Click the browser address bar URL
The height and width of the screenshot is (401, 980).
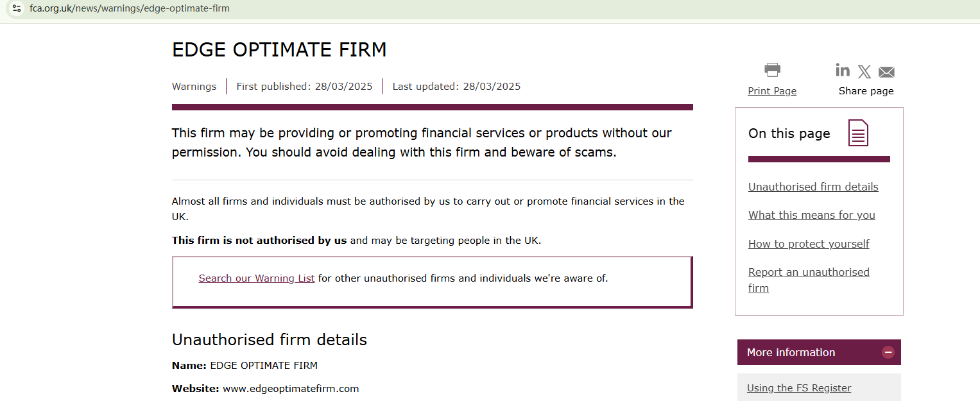click(130, 8)
